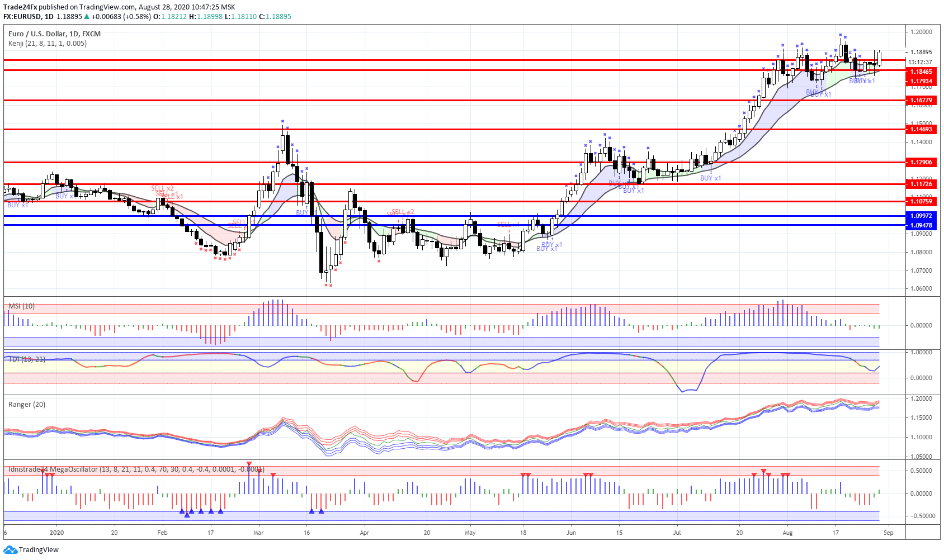Click the 2020 label on time axis
This screenshot has width=944, height=560.
point(56,533)
